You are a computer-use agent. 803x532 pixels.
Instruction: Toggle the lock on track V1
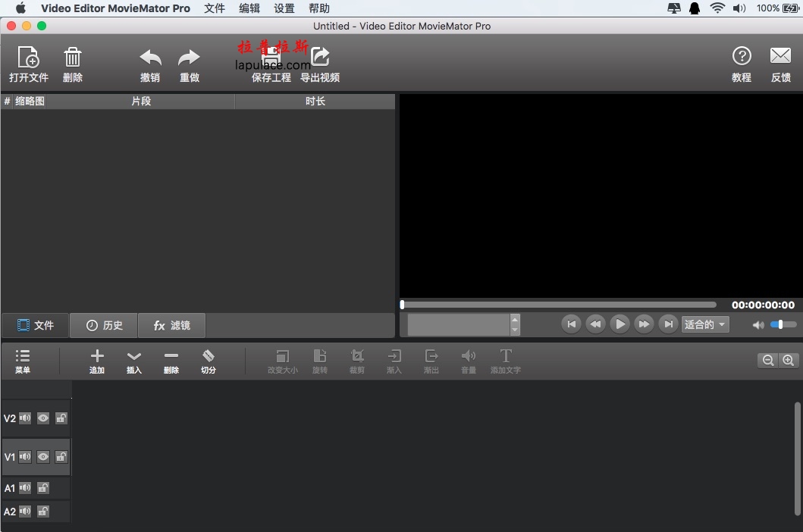tap(61, 457)
